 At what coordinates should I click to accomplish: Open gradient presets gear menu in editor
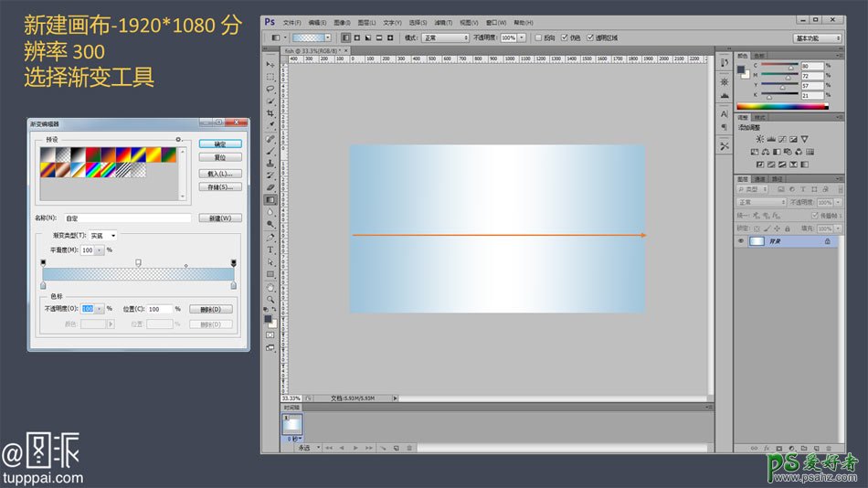tap(178, 140)
